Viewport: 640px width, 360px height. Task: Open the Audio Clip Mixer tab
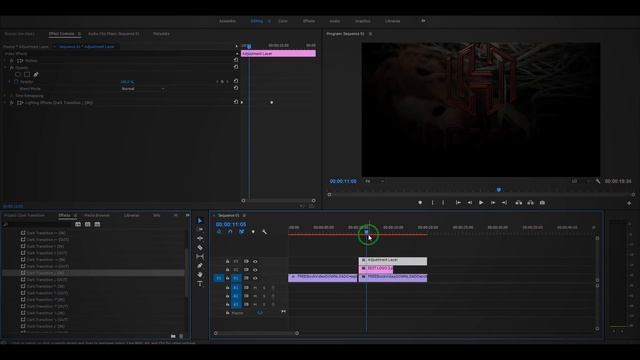[x=114, y=34]
